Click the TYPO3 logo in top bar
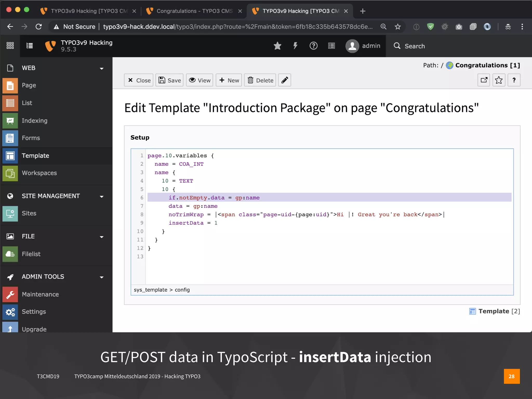Screen dimensions: 532x399 50,46
